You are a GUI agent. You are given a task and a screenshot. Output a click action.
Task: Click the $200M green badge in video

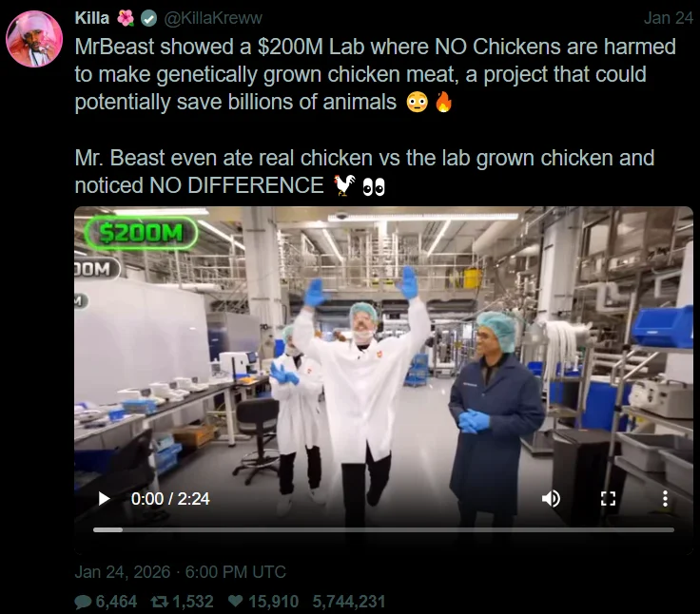[x=141, y=233]
